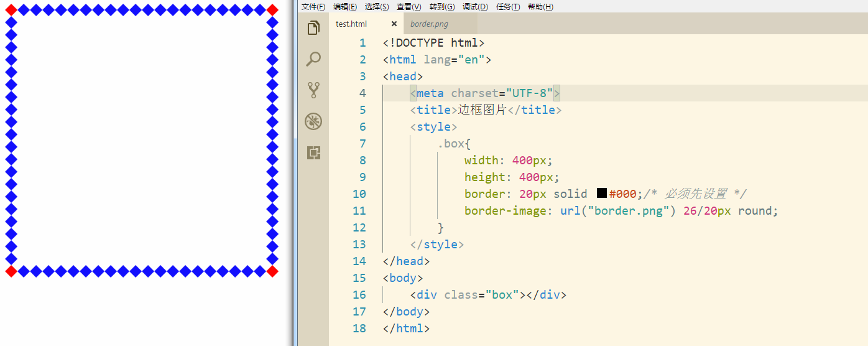This screenshot has height=346, width=868.
Task: Open the 帮助(H) menu
Action: point(540,6)
